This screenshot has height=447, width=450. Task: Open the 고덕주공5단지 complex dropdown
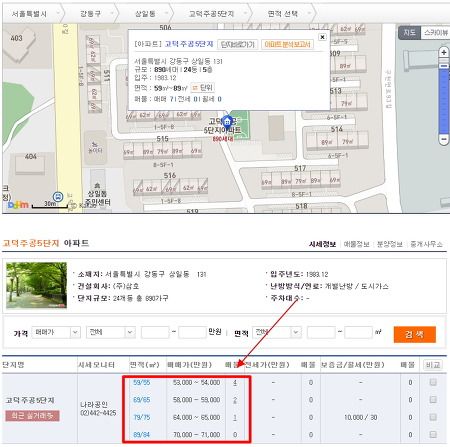click(213, 14)
